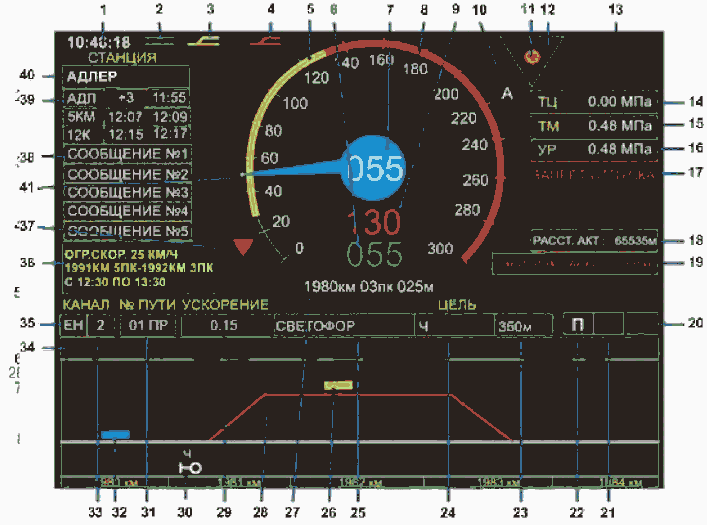Open СООБЩЕНИЕ №2

[128, 174]
